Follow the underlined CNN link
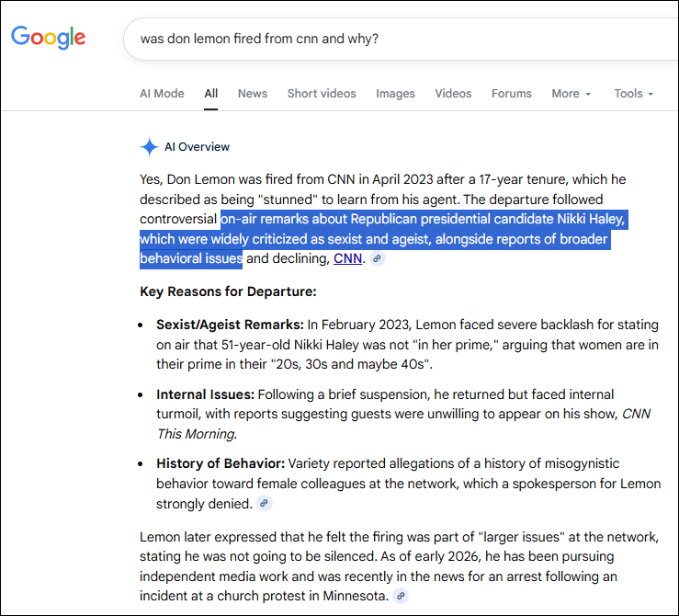Screen dimensions: 679x616 (347, 259)
